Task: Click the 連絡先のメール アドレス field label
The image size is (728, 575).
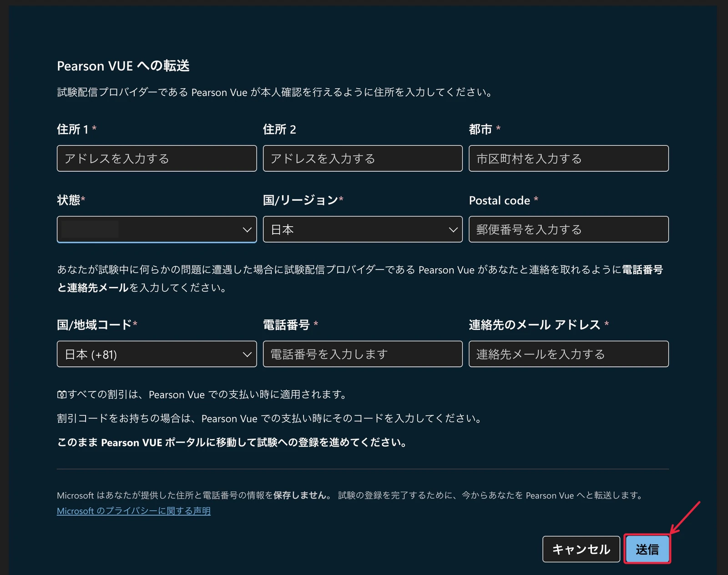Action: [x=535, y=325]
